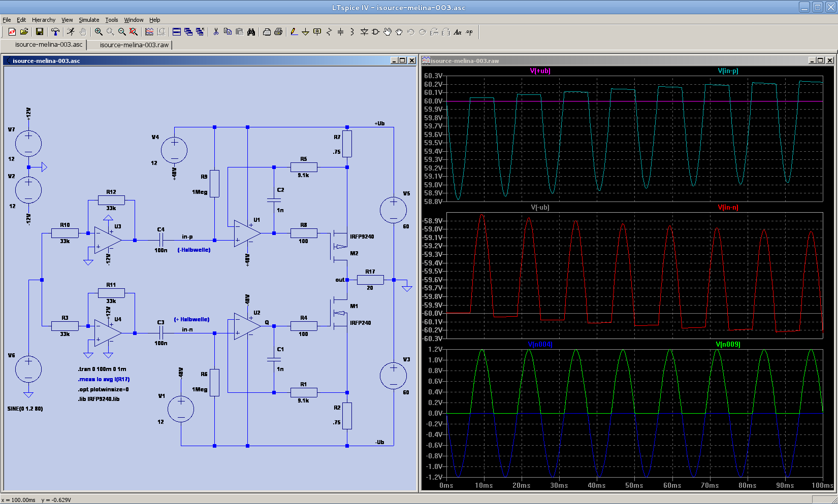838x504 pixels.
Task: Cascade windows using toolbar icon
Action: (x=188, y=32)
